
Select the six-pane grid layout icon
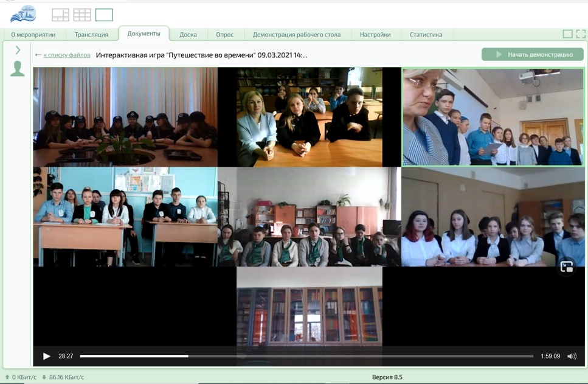[x=82, y=15]
